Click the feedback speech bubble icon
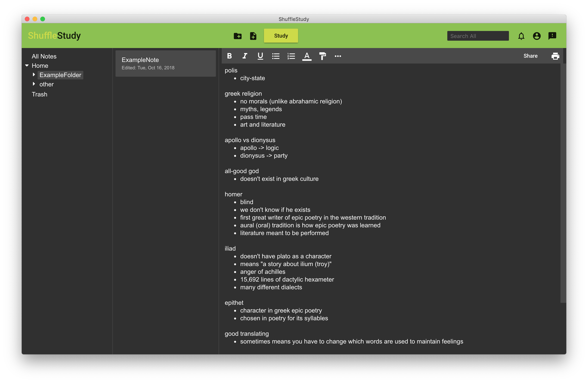This screenshot has height=383, width=588. click(x=552, y=36)
